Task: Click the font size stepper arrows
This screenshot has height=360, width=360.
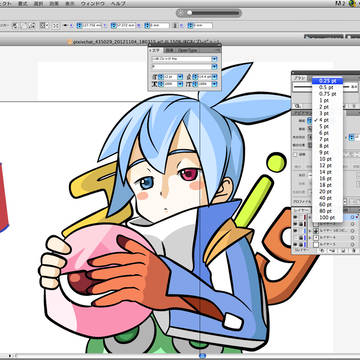Action: coord(161,77)
